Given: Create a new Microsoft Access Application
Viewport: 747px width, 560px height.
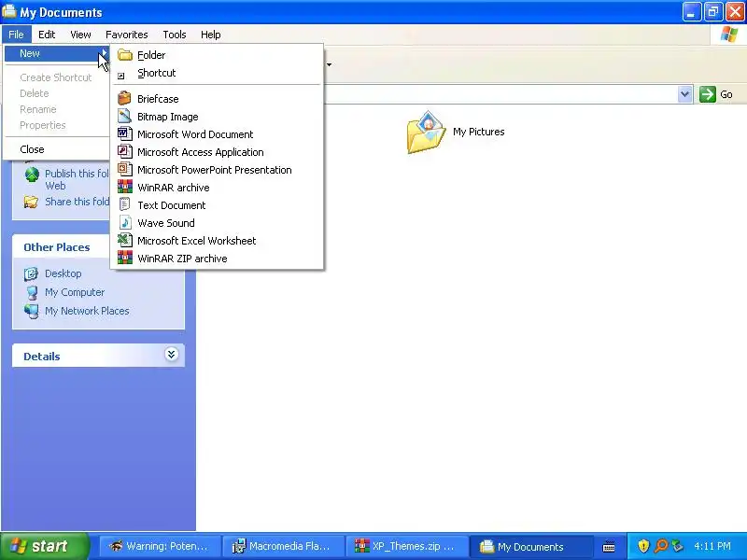Looking at the screenshot, I should 218,152.
